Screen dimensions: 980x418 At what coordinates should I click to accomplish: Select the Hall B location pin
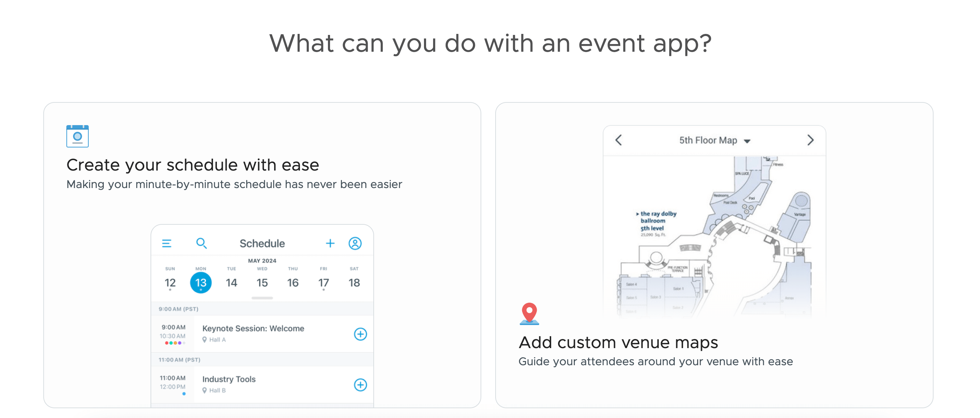pos(204,390)
